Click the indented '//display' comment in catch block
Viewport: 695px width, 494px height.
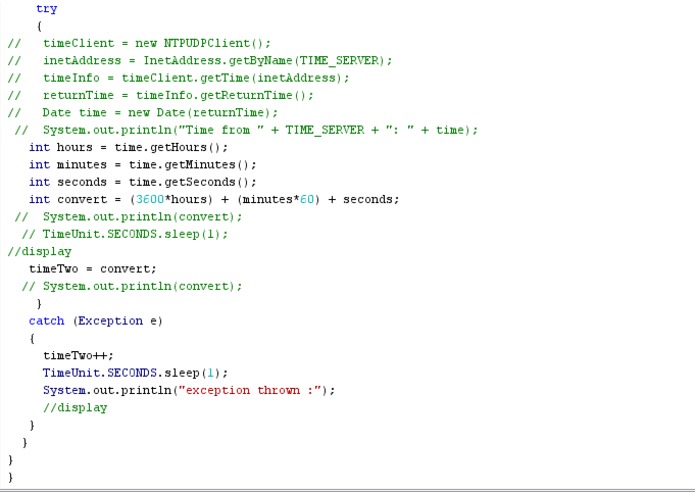pyautogui.click(x=75, y=408)
